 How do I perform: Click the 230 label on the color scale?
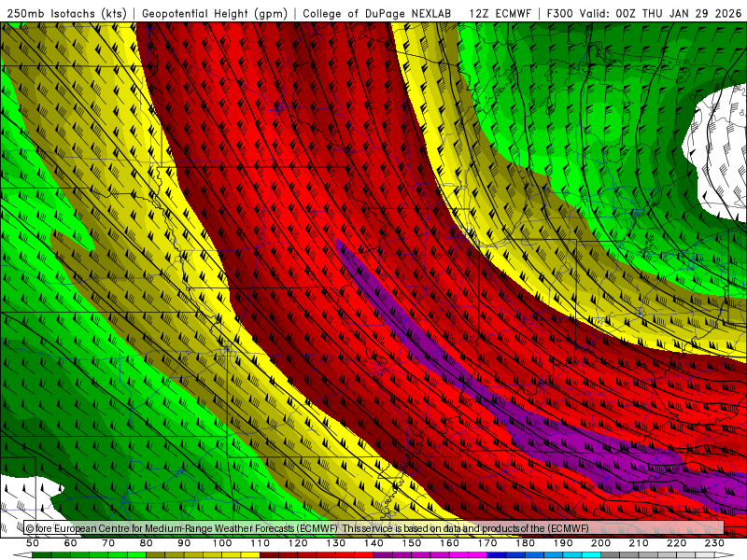tap(714, 543)
